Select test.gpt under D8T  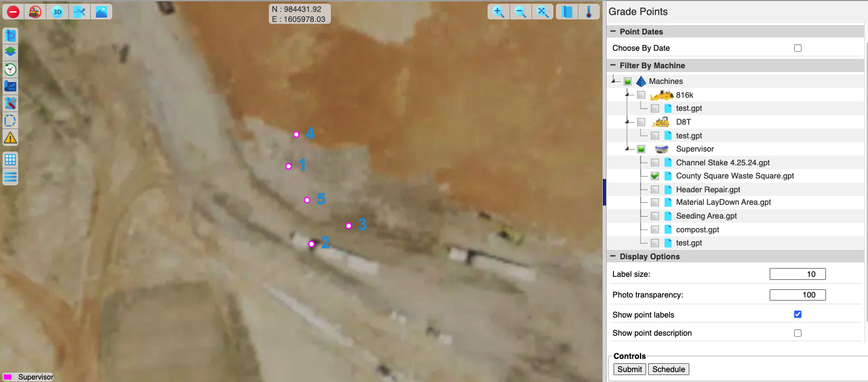tap(689, 135)
